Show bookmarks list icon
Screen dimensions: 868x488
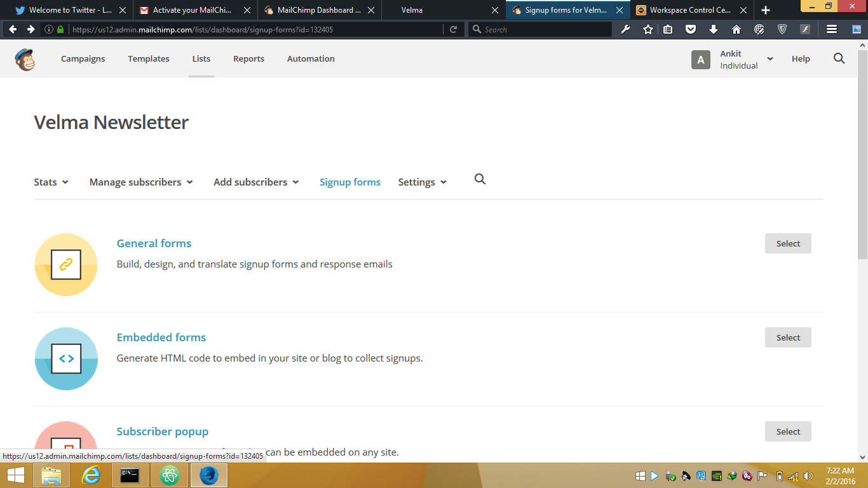click(x=668, y=29)
